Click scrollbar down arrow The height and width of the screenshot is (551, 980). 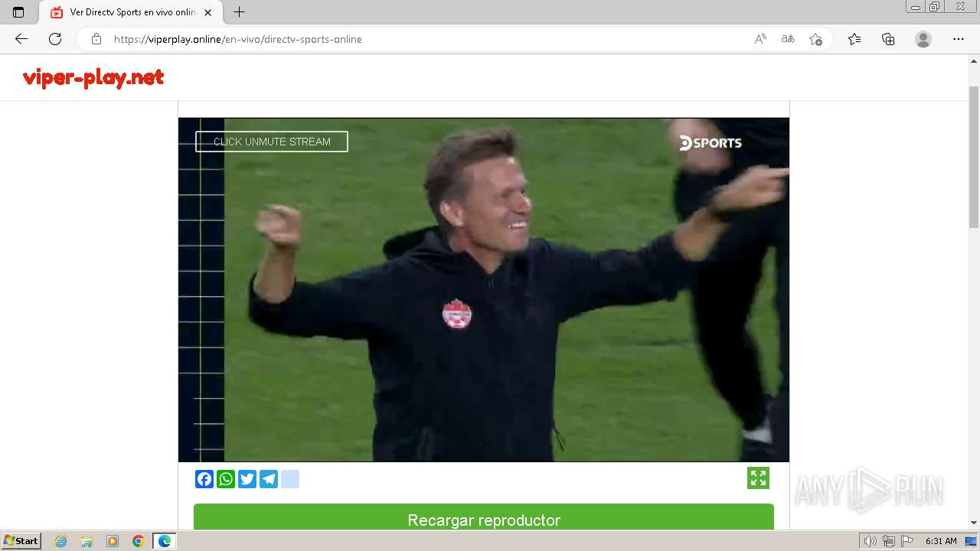[x=974, y=523]
